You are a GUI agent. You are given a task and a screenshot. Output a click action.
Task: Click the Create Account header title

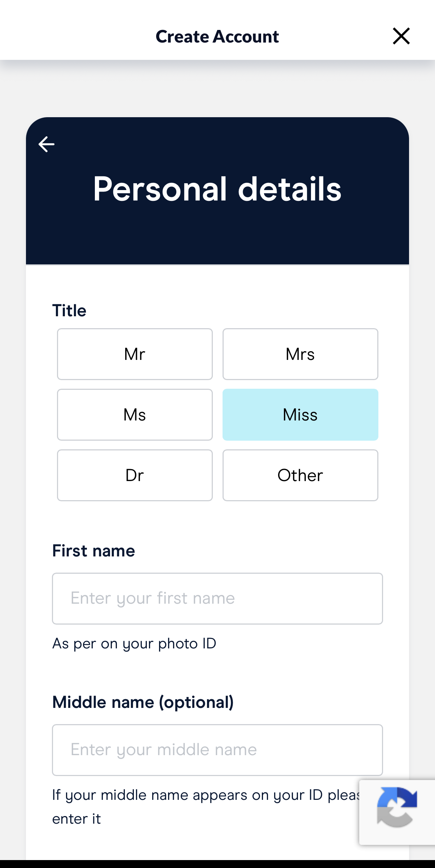[x=217, y=36]
